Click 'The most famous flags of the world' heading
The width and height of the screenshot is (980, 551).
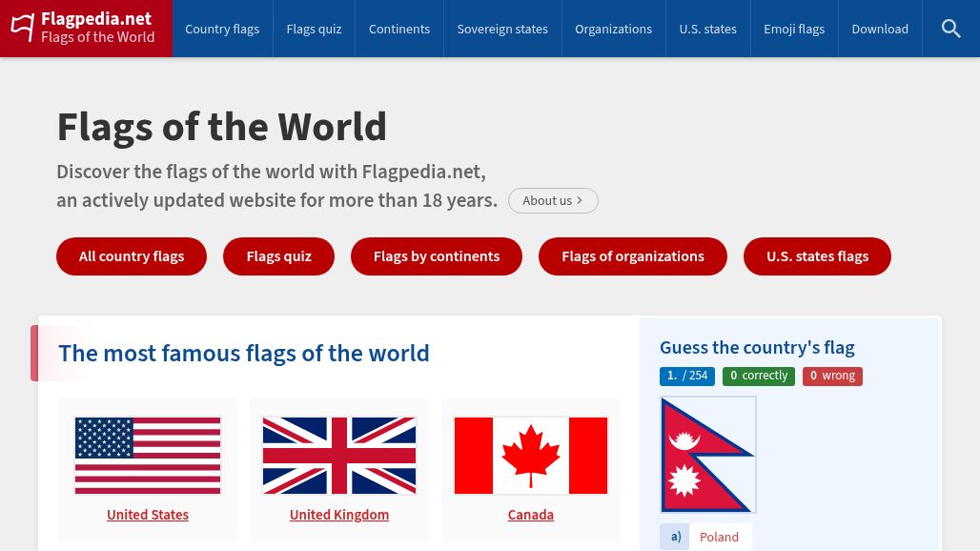244,353
